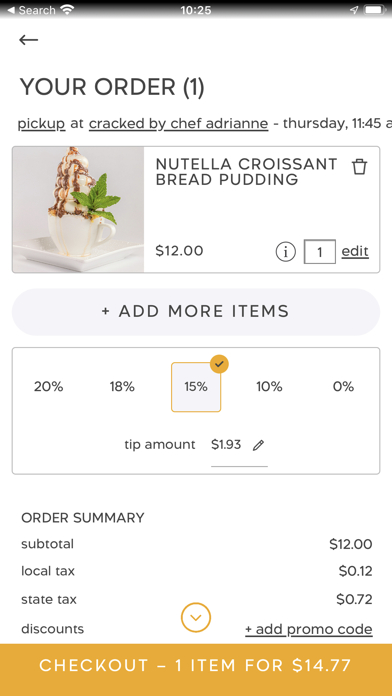Tap the Search back-to-app indicator
The width and height of the screenshot is (392, 696).
tap(31, 10)
